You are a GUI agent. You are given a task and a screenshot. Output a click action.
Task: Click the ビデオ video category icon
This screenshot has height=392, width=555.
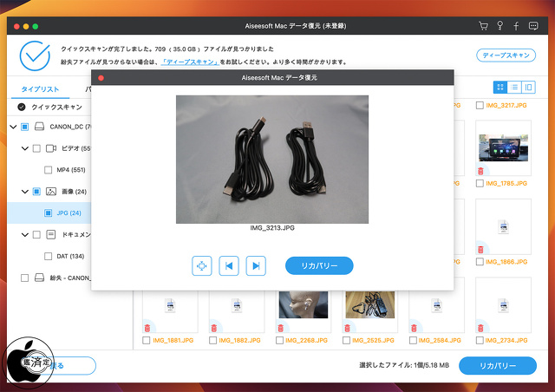pos(51,148)
